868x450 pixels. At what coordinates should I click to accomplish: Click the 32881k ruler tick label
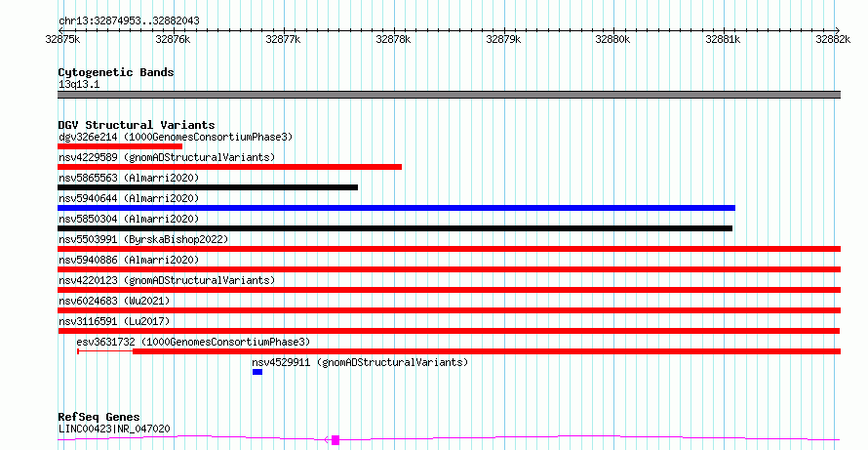[x=723, y=39]
